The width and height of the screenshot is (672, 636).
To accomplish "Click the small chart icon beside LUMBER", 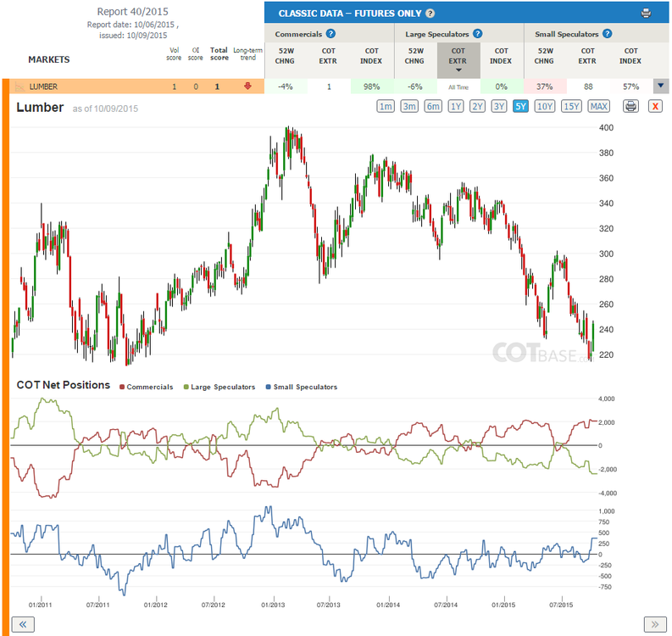I will [19, 86].
